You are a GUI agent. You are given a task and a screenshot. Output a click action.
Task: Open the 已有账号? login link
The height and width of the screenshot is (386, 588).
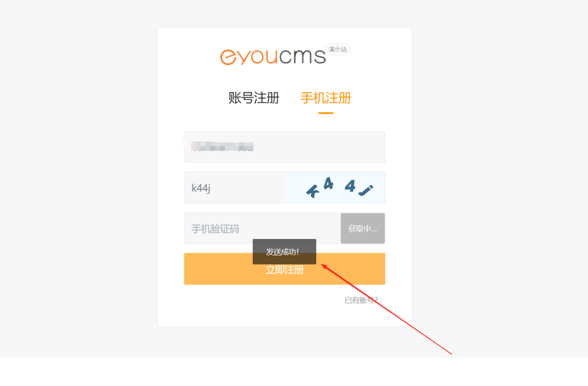(361, 300)
